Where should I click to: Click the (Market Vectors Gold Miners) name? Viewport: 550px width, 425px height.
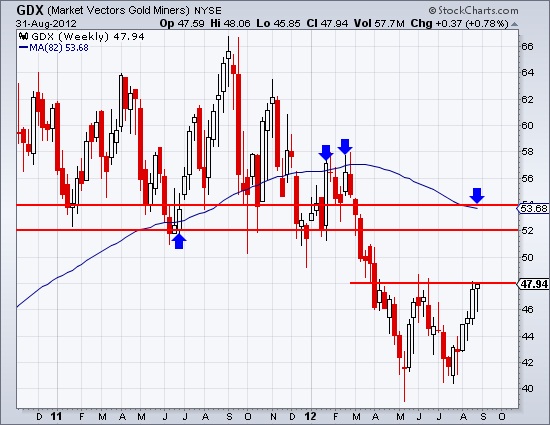119,11
